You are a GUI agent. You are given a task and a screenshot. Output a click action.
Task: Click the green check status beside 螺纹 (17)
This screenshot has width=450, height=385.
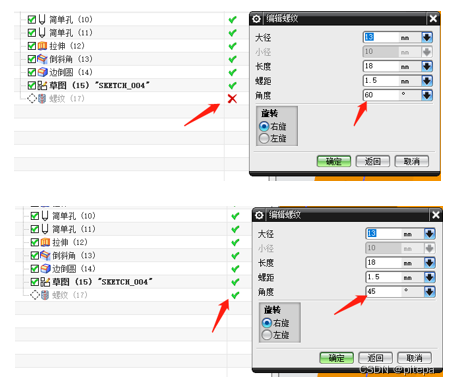coord(235,295)
